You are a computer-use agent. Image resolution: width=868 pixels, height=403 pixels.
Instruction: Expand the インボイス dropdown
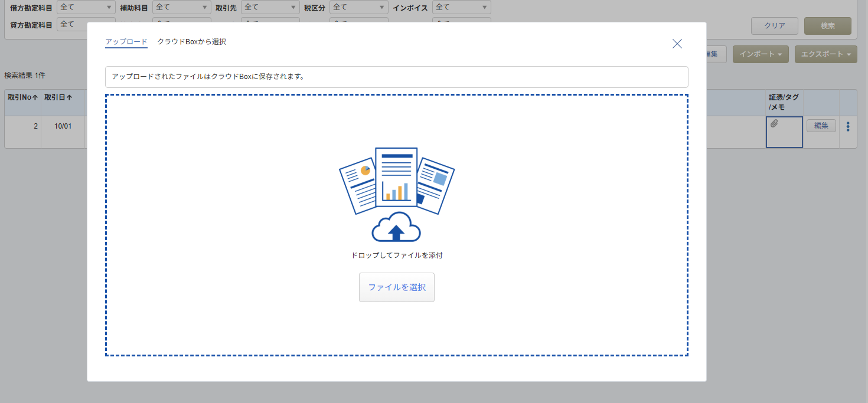coord(461,7)
